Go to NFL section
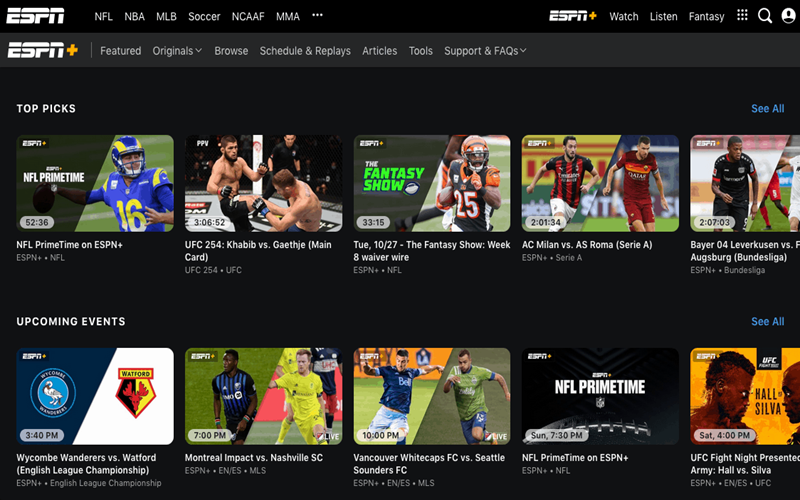 [103, 16]
